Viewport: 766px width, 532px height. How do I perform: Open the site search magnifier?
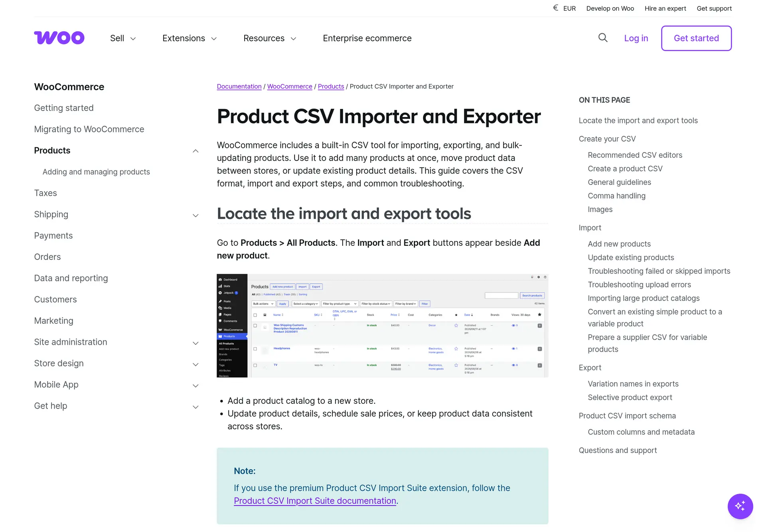click(603, 38)
